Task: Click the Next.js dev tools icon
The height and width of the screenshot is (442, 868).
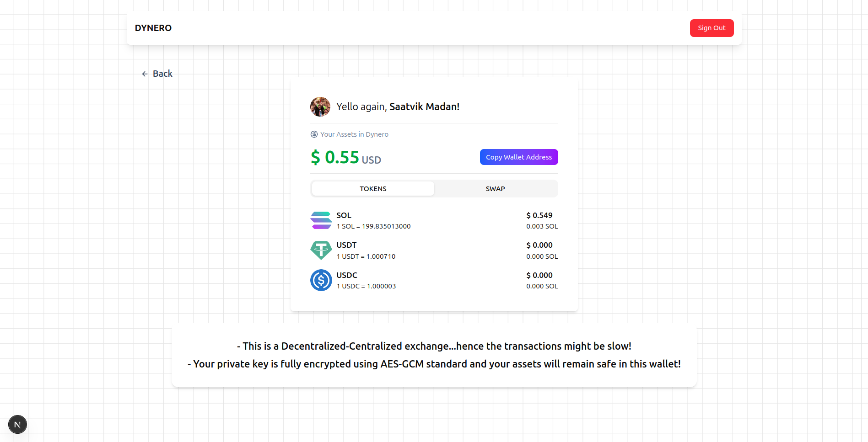Action: [x=17, y=425]
